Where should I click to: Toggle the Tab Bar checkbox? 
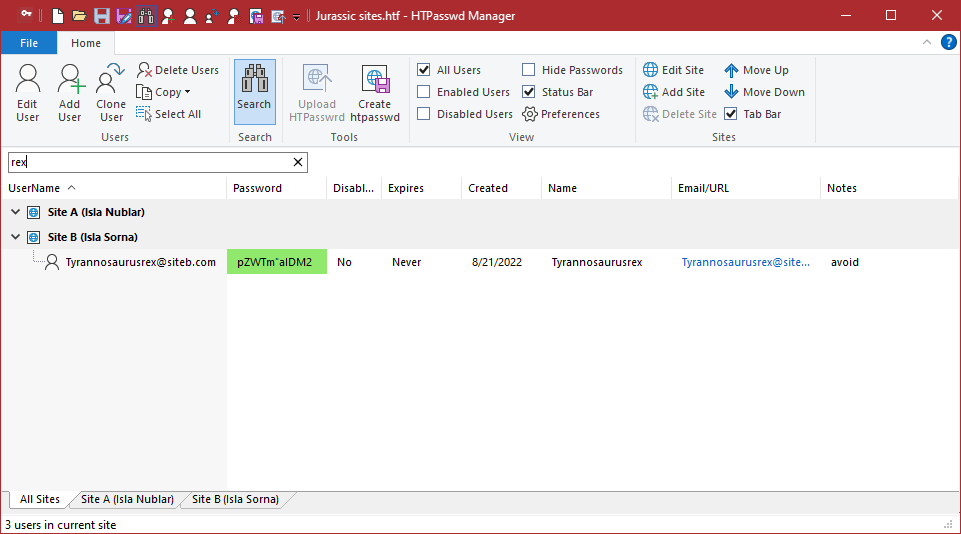tap(731, 114)
